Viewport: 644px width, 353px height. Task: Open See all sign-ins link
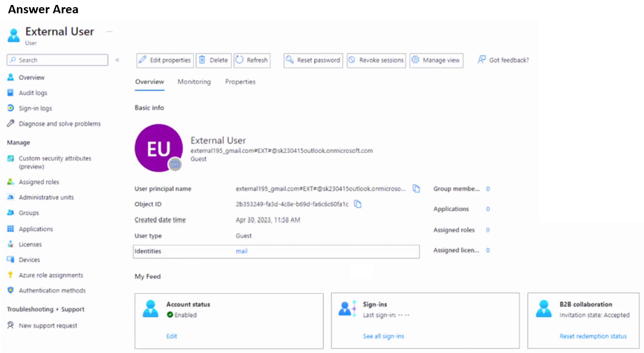point(383,336)
